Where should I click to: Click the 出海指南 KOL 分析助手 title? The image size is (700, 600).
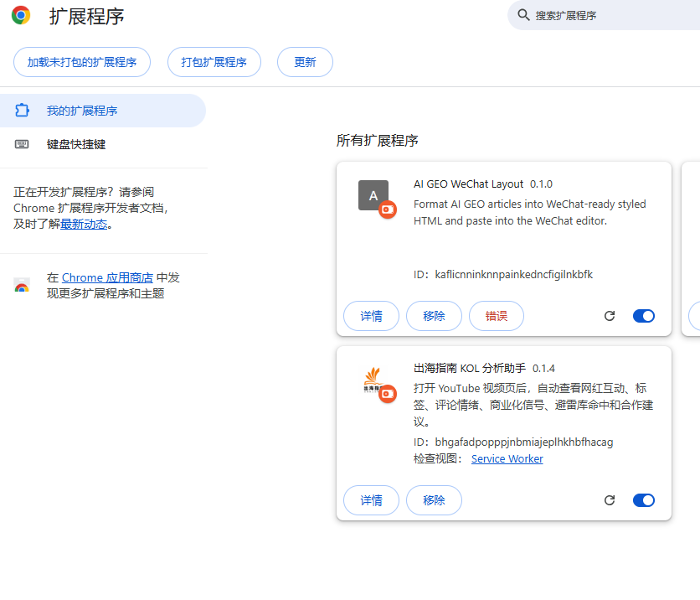[x=470, y=368]
